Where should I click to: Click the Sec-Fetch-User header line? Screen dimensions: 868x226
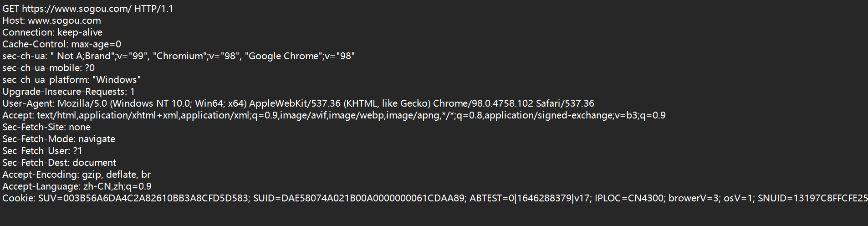coord(42,151)
